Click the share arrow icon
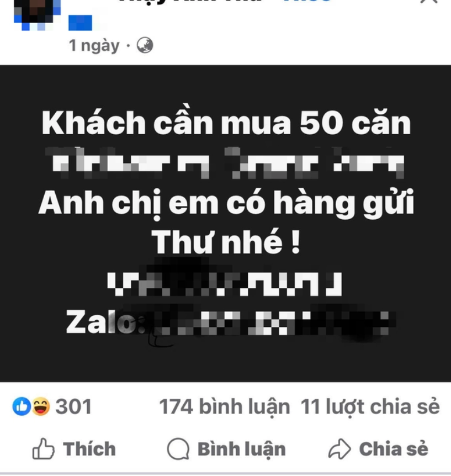Viewport: 451px width, 476px height. pyautogui.click(x=340, y=449)
